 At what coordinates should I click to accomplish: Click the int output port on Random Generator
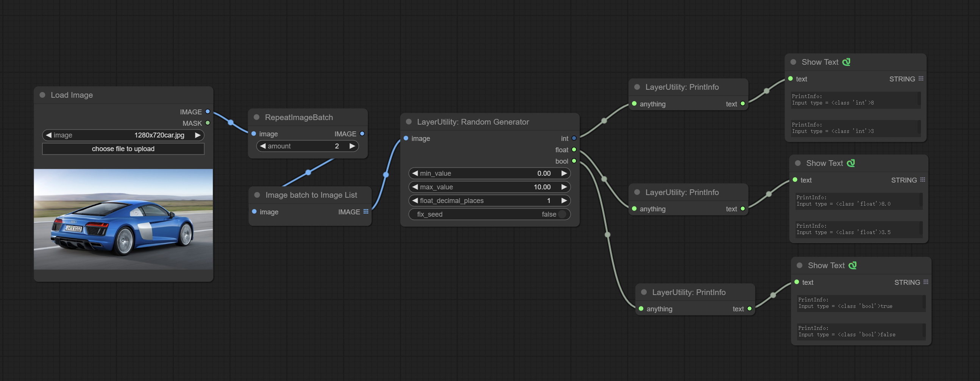tap(574, 139)
